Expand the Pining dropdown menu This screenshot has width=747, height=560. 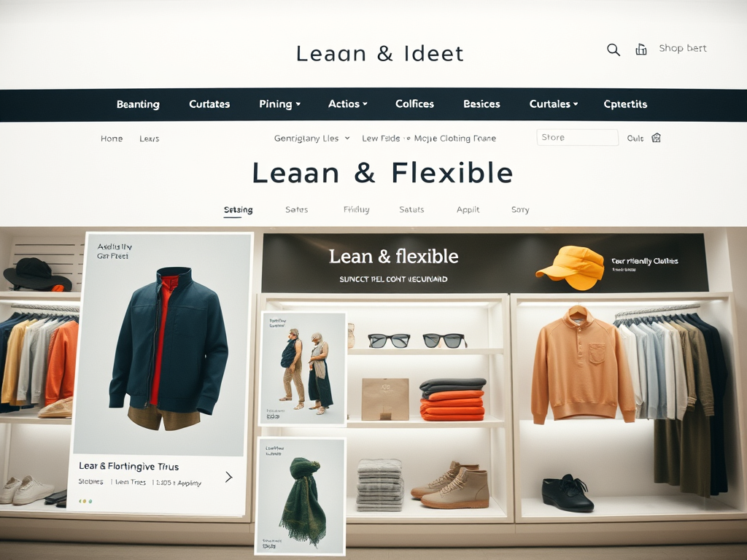279,104
